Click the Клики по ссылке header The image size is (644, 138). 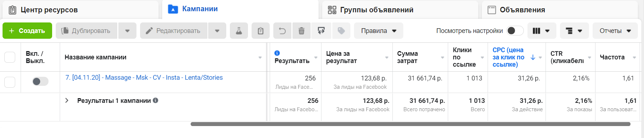coord(464,57)
